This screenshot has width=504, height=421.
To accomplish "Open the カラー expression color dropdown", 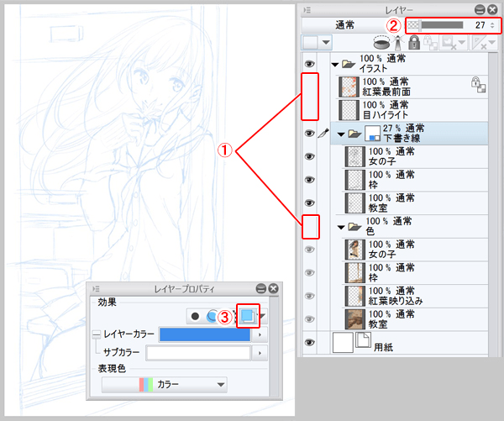I will tap(165, 385).
